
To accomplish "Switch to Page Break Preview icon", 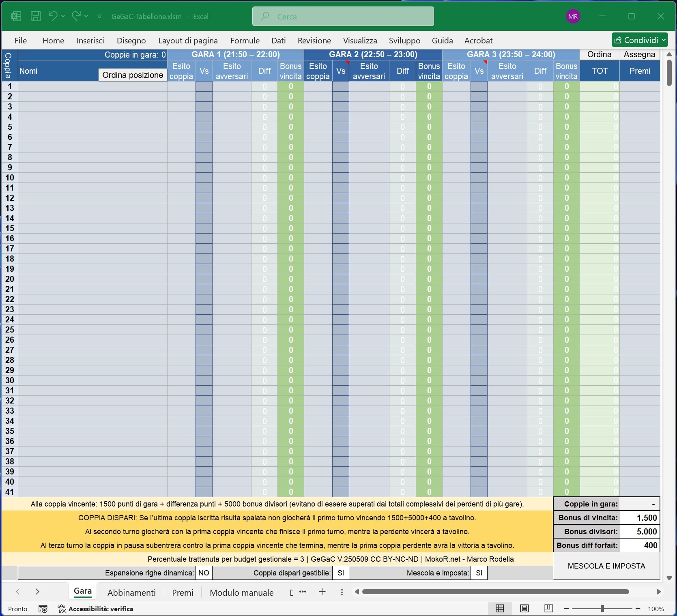I will tap(548, 608).
